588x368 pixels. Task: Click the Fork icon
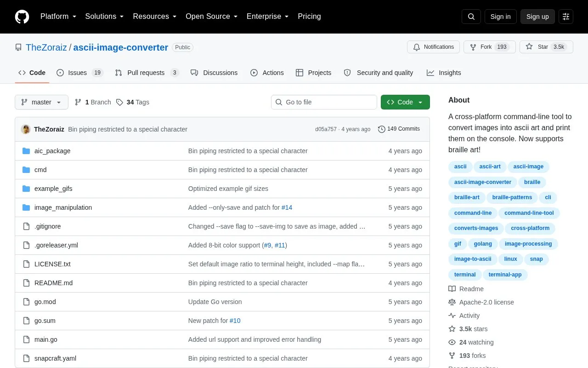click(473, 47)
